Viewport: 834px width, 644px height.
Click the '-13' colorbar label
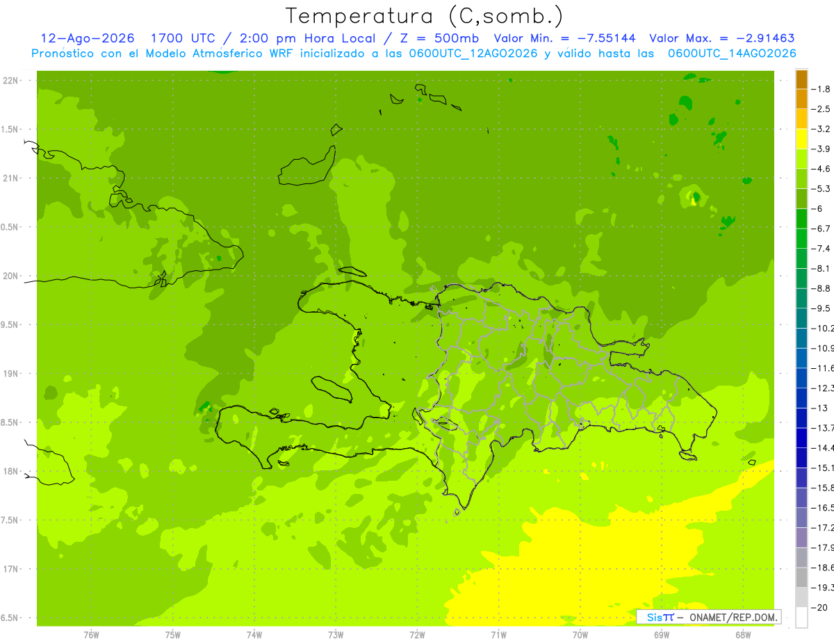[820, 408]
